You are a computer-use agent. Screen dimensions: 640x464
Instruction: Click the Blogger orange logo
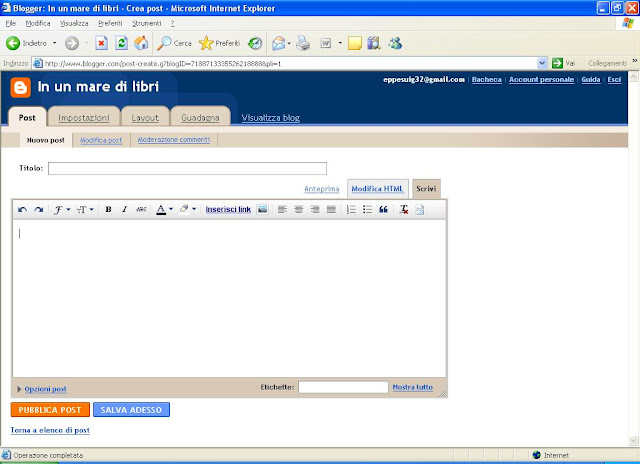[21, 87]
